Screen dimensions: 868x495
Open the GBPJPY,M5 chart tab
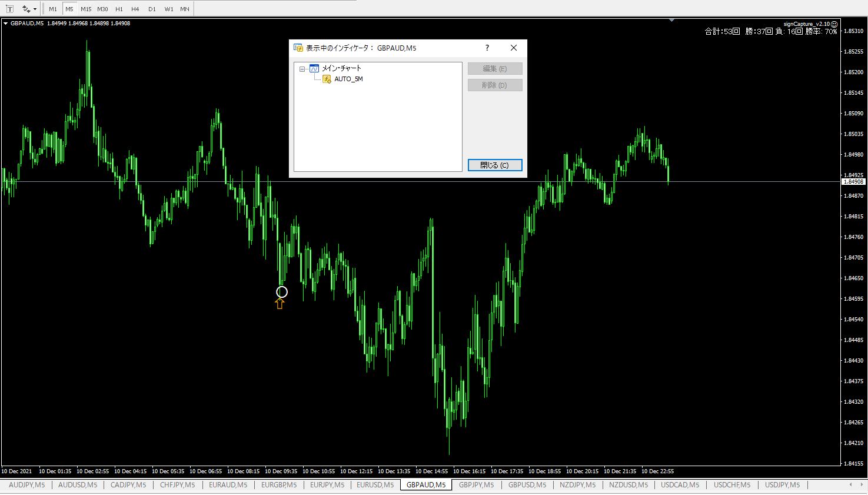pyautogui.click(x=476, y=485)
